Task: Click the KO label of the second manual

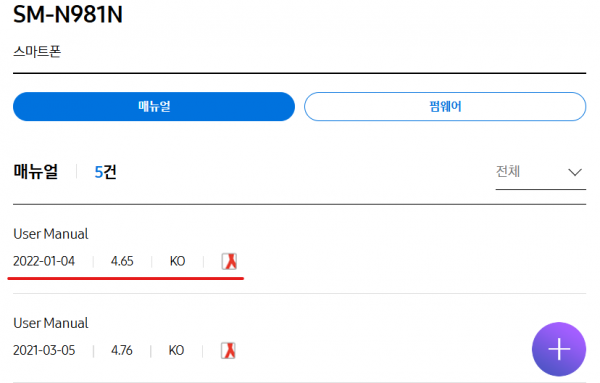Action: pos(176,350)
